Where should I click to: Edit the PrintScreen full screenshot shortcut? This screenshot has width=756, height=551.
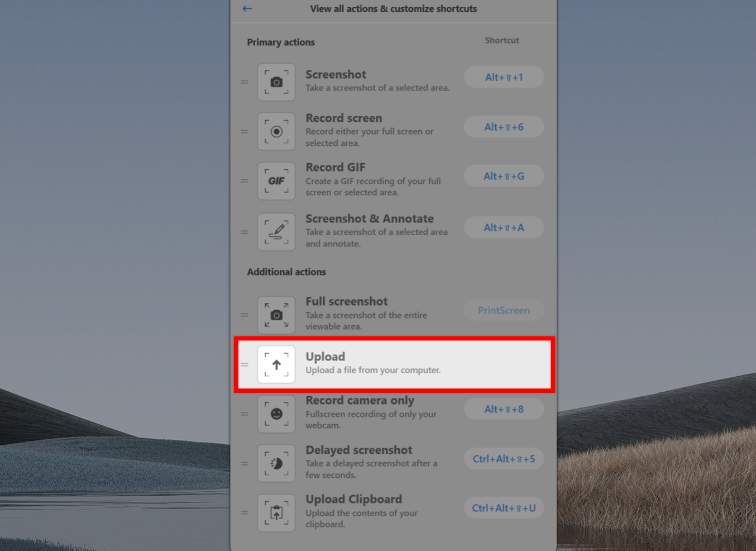pos(504,310)
